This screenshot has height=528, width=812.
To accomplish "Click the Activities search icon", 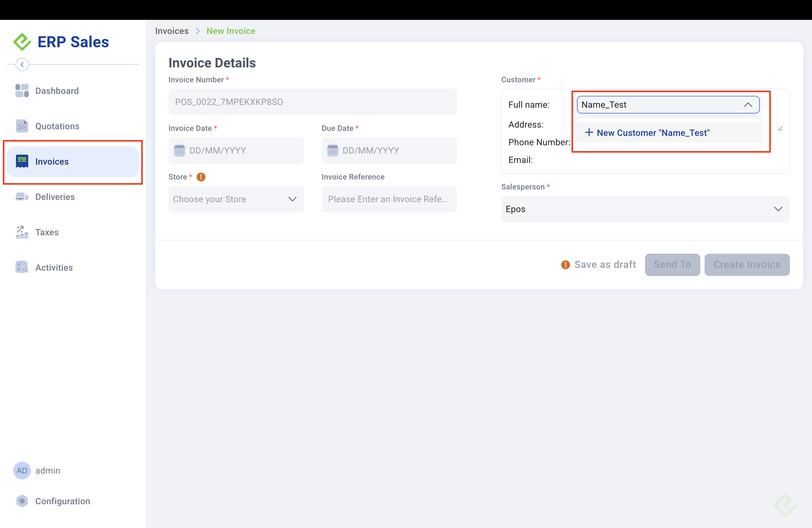I will coord(22,267).
